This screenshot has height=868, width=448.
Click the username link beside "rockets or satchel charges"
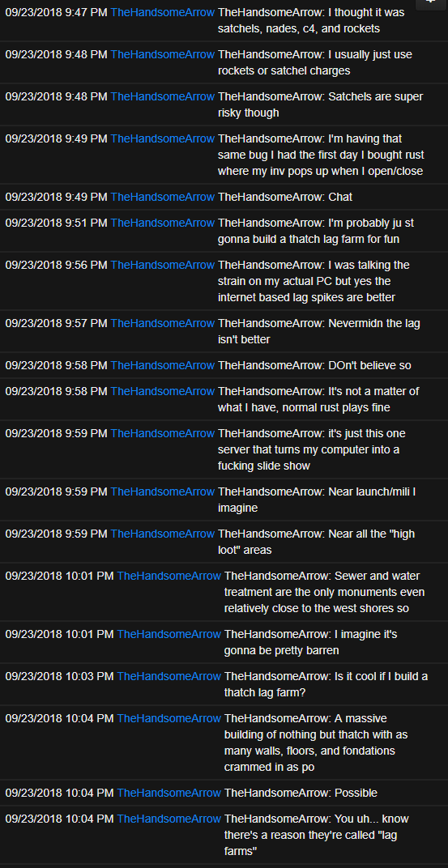coord(162,55)
